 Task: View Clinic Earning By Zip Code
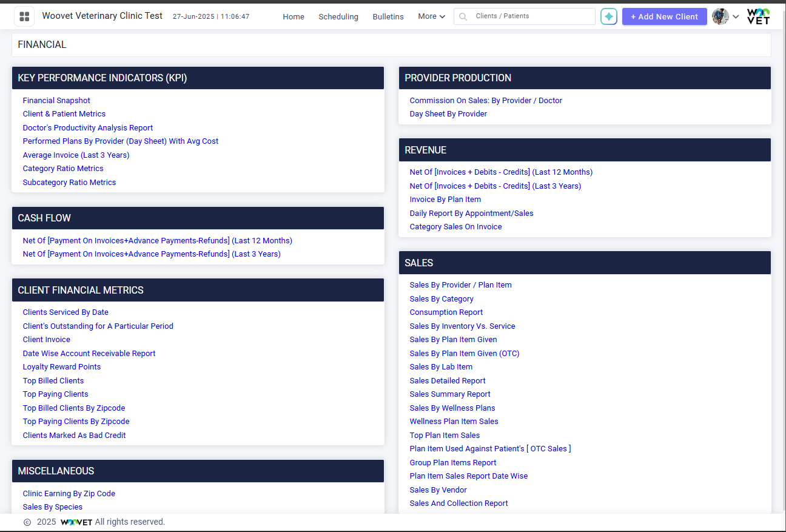(69, 493)
